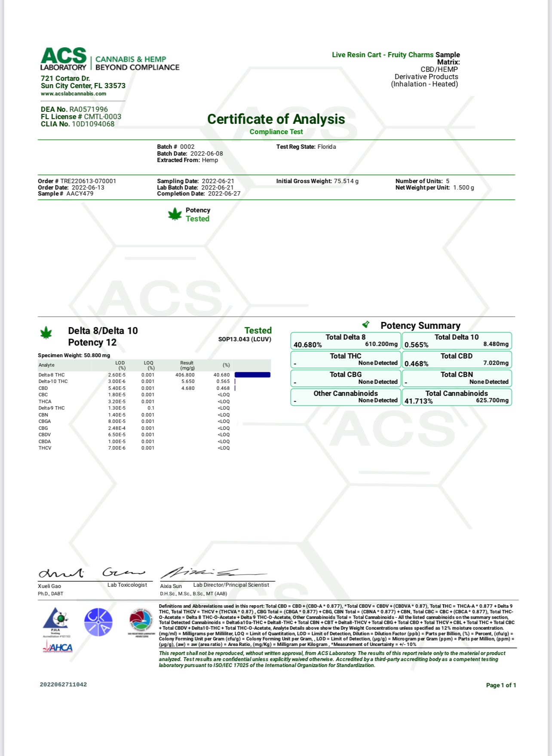Click the Total CBG summary box

coord(346,378)
